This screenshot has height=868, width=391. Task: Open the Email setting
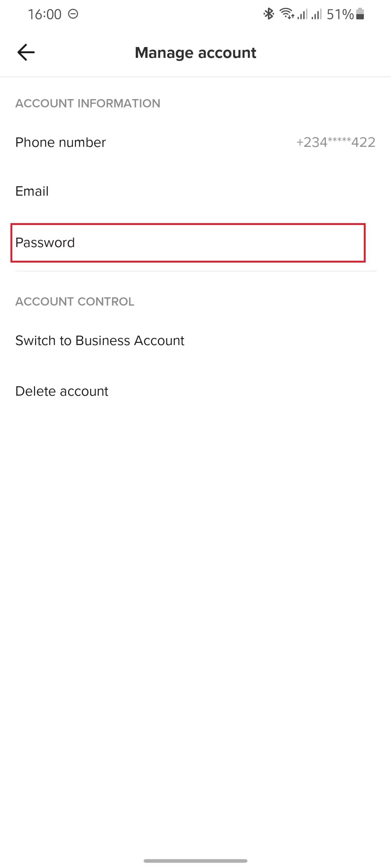click(195, 191)
